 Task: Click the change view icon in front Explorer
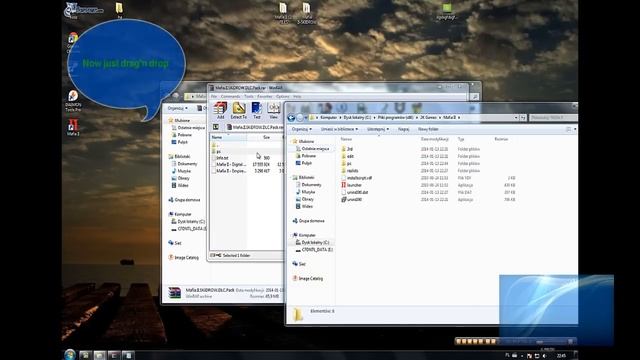coord(568,129)
